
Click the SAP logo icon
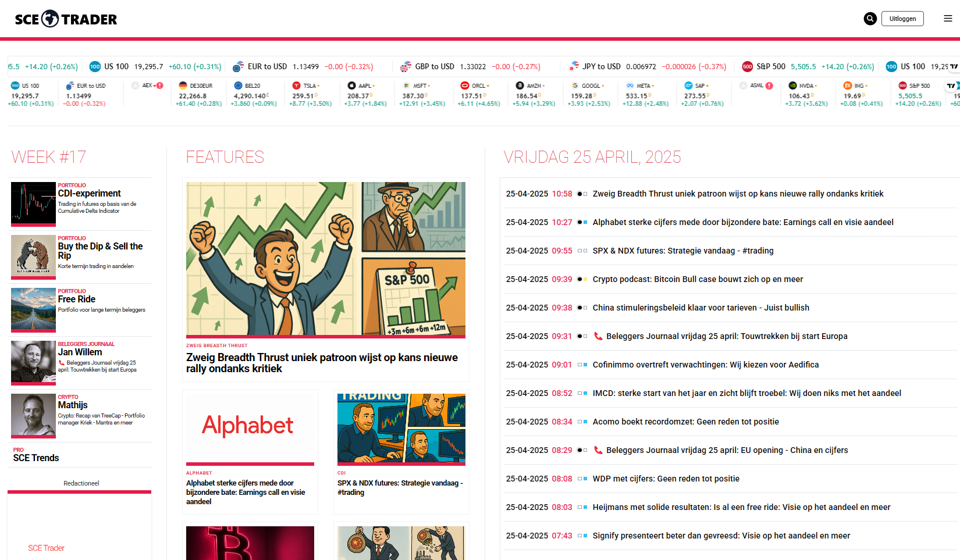pyautogui.click(x=688, y=85)
